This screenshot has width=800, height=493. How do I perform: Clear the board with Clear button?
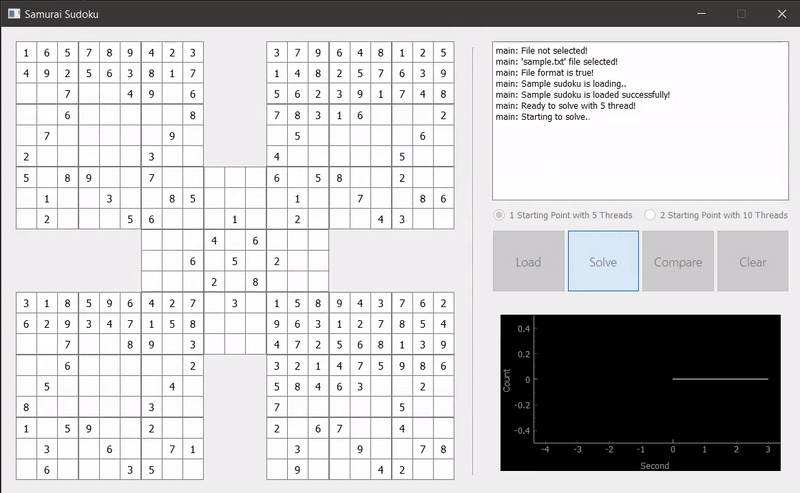point(753,261)
